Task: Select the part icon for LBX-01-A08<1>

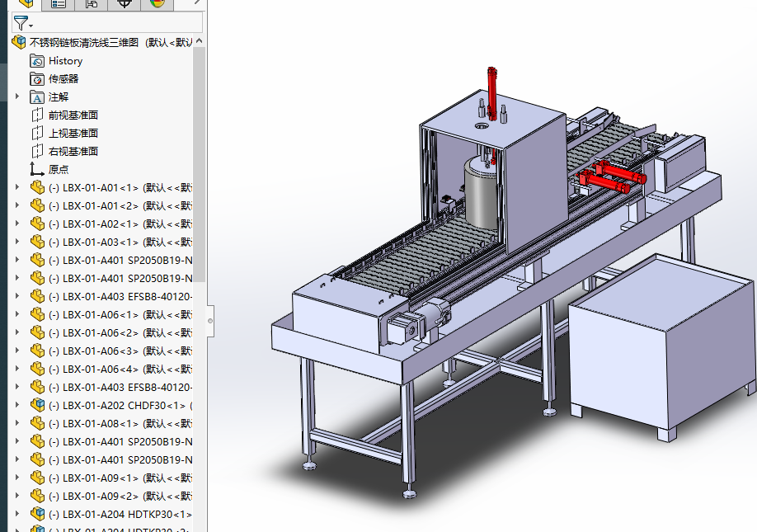Action: [37, 424]
